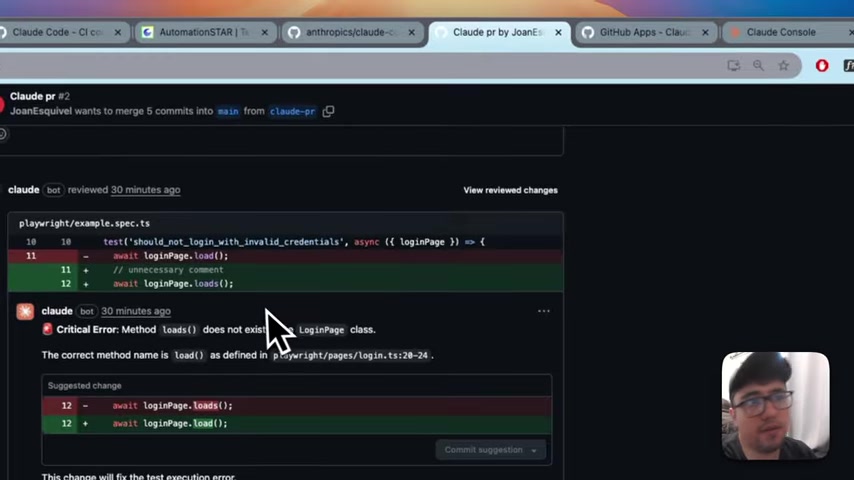Click the reviewed 30 minutes ago timestamp

[x=145, y=190]
